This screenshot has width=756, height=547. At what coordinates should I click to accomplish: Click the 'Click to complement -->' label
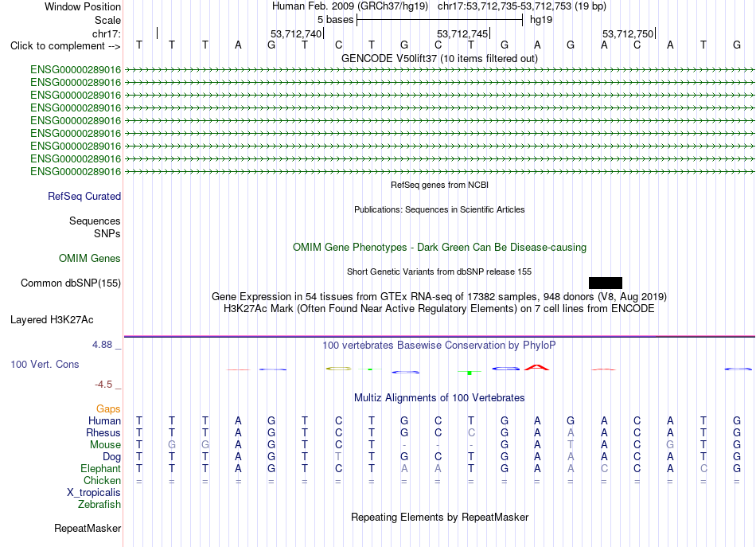point(65,46)
